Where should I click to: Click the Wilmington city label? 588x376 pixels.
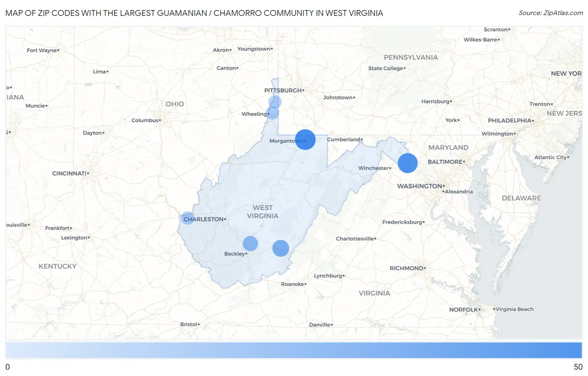(497, 134)
